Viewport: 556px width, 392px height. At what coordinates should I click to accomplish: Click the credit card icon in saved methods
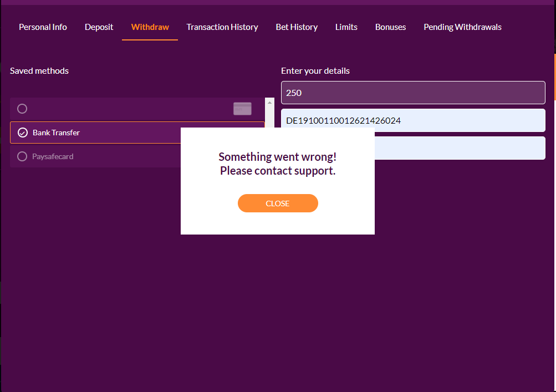(242, 109)
